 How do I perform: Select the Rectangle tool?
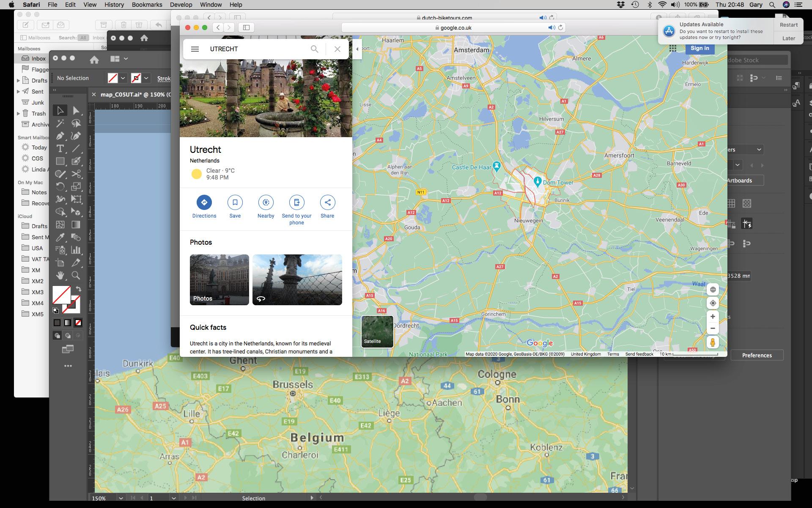click(60, 161)
